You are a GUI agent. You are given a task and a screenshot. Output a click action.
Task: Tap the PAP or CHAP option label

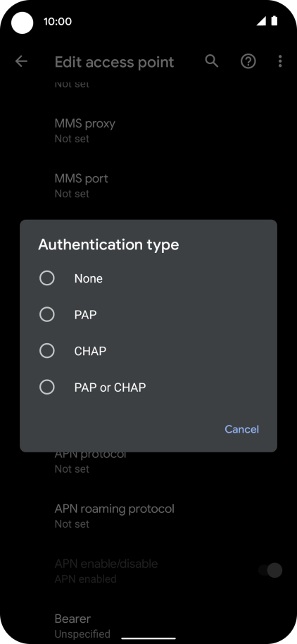pyautogui.click(x=110, y=388)
